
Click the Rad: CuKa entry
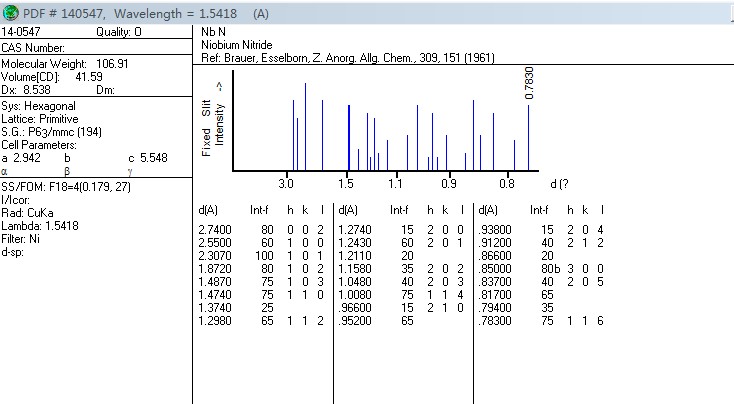point(27,213)
